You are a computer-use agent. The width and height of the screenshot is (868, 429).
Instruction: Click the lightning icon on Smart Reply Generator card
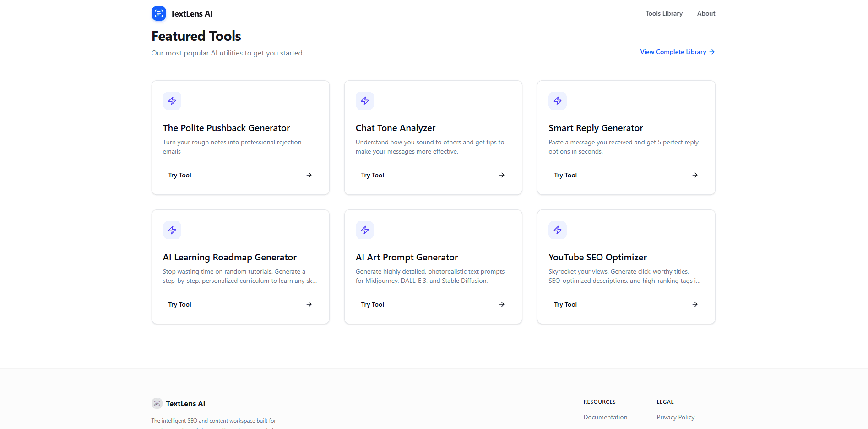coord(557,101)
